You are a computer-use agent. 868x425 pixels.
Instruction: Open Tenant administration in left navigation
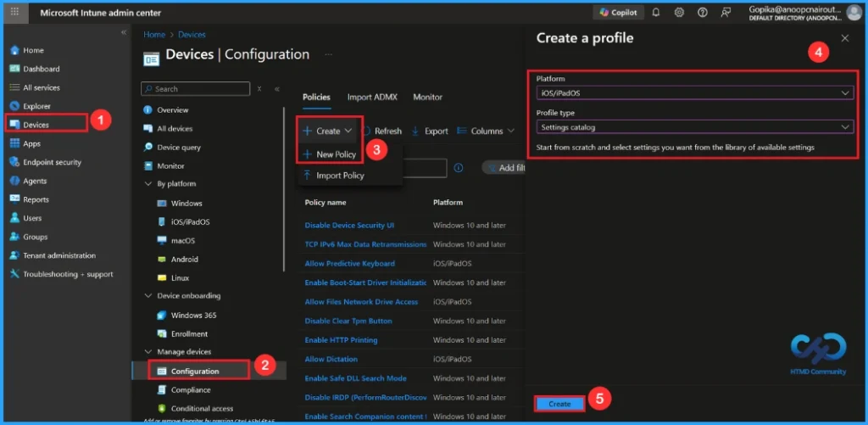coord(59,255)
